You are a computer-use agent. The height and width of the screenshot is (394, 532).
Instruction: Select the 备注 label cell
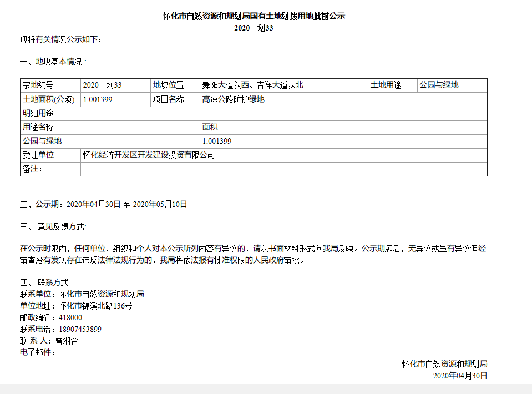[50, 169]
